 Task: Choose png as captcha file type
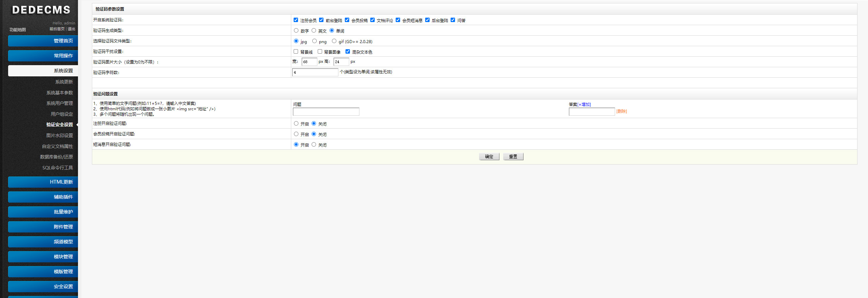click(314, 41)
